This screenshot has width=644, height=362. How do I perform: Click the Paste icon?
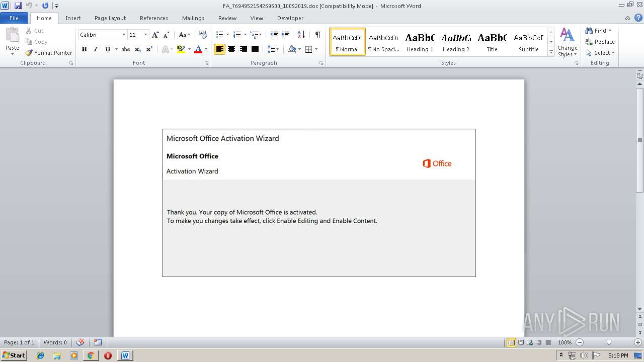pos(12,35)
